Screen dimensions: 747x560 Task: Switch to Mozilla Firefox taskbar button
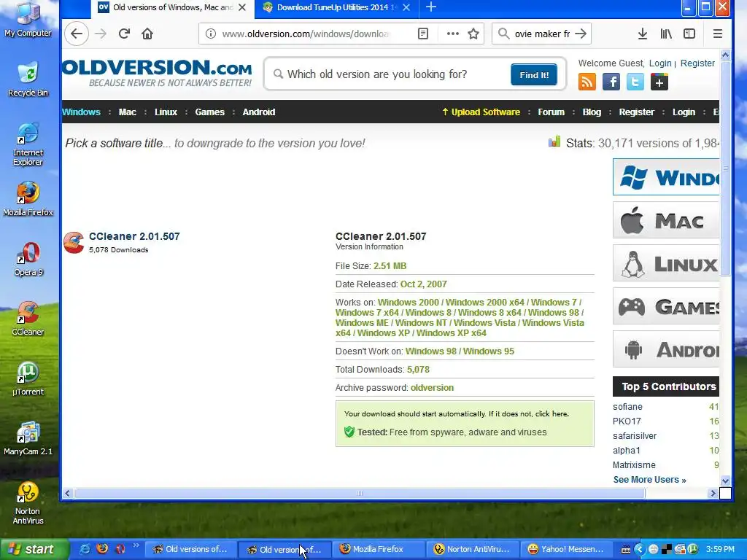(379, 549)
